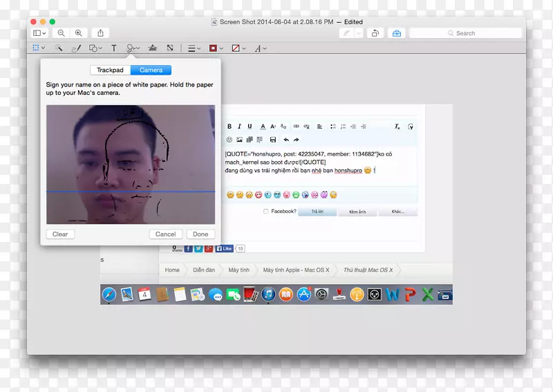
Task: Check the Facebook? checkbox
Action: [x=266, y=212]
